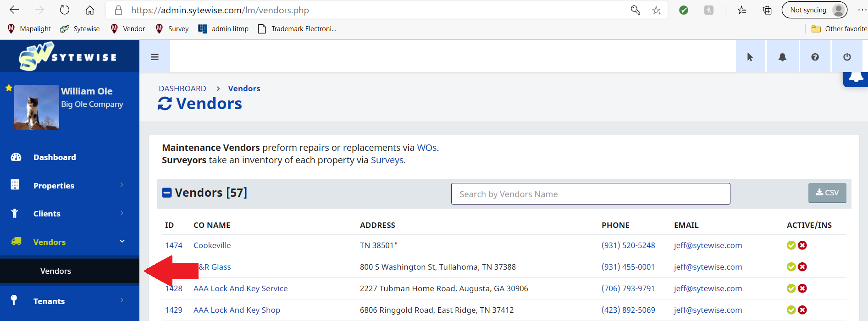Screen dimensions: 868x321
Task: Collapse the Vendors menu chevron
Action: [122, 241]
